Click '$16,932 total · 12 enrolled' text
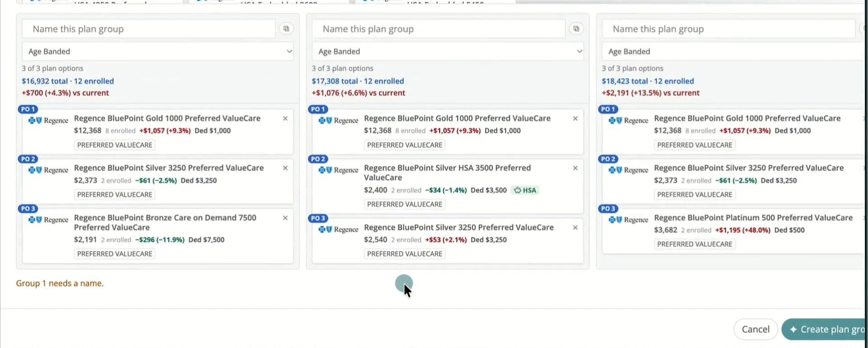This screenshot has height=348, width=868. click(x=68, y=81)
